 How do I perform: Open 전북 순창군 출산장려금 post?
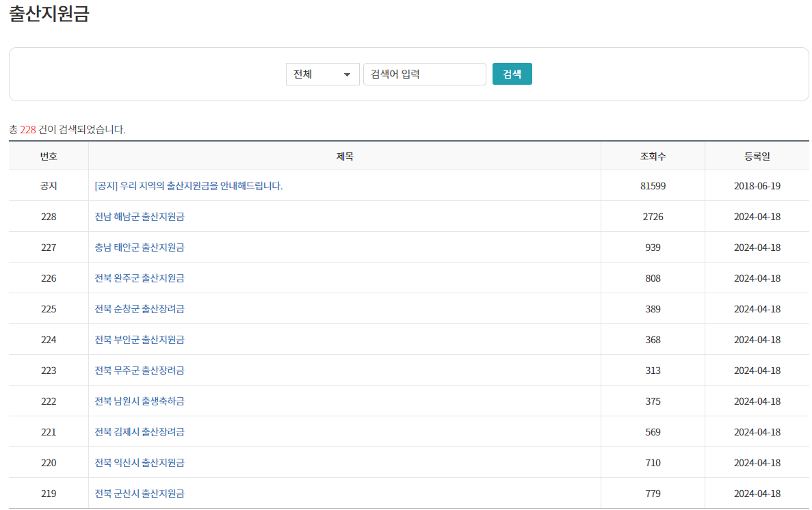coord(140,309)
